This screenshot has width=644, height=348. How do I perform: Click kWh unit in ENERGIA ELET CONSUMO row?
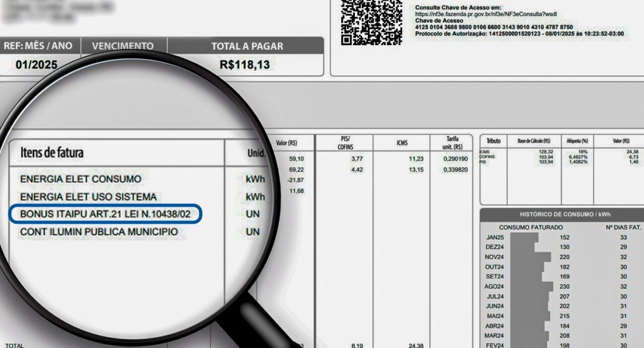255,179
